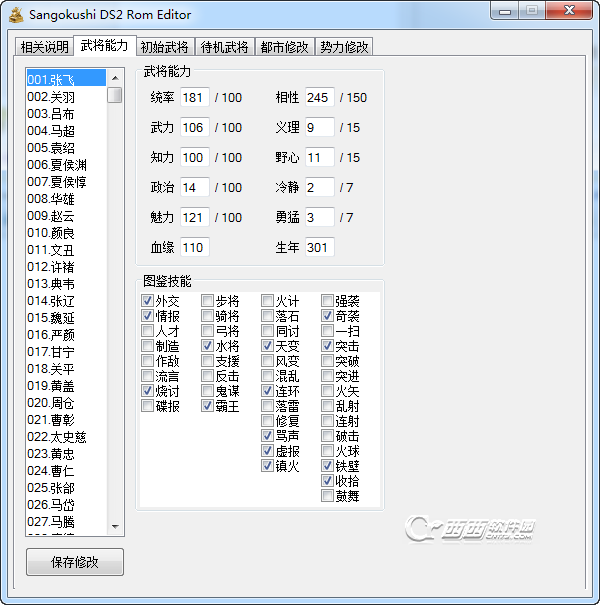
Task: Choose 022.太史慈 from the list
Action: pyautogui.click(x=66, y=437)
